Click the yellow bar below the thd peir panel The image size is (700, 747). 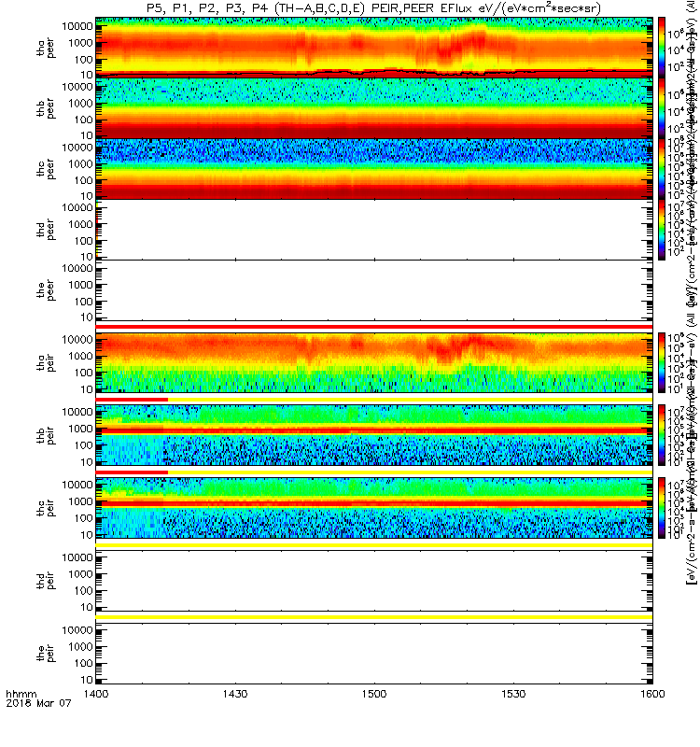click(x=374, y=617)
